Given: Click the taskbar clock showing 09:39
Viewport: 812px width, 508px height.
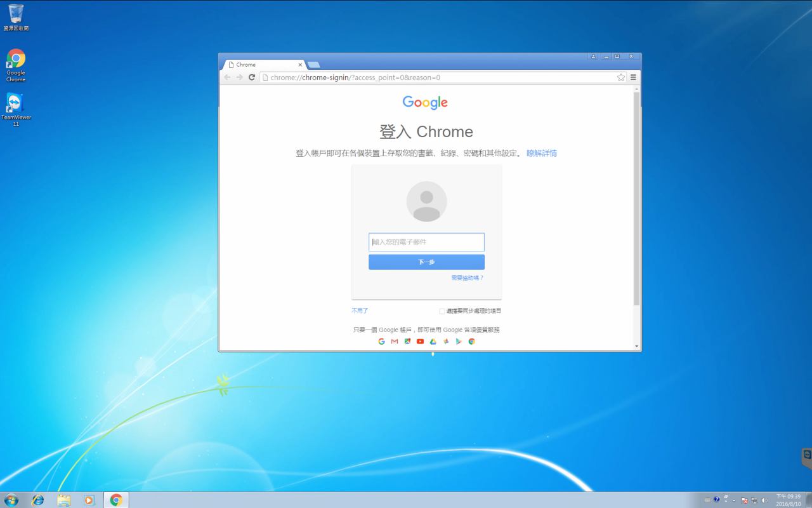Looking at the screenshot, I should (788, 500).
